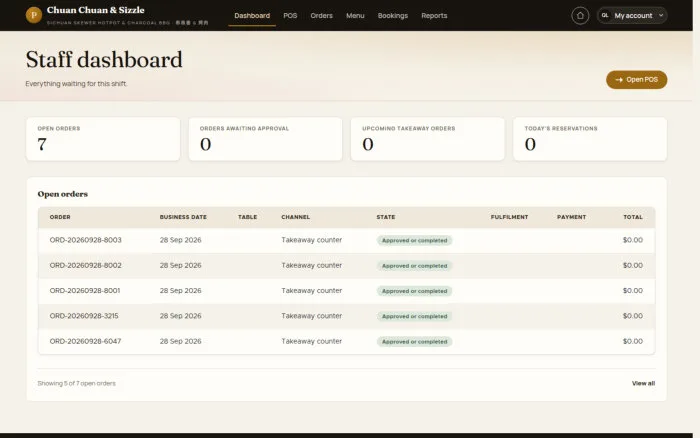Viewport: 700px width, 438px height.
Task: Click the TOTAL column header
Action: tap(633, 217)
